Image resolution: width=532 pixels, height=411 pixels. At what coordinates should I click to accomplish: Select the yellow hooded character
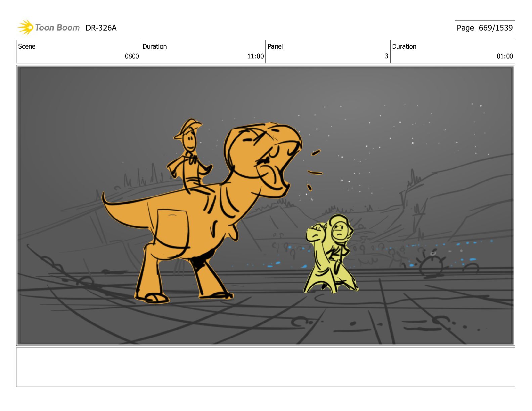pos(331,254)
